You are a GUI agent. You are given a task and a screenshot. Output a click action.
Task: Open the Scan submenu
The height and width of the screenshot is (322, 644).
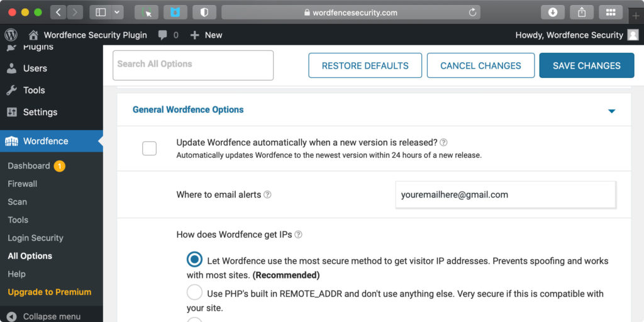[x=17, y=202]
